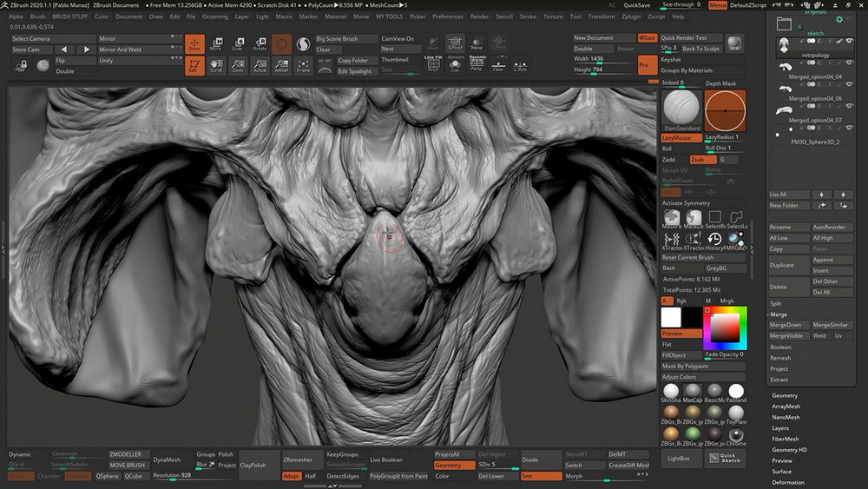The height and width of the screenshot is (489, 868).
Task: Click Reset Current Brush
Action: point(703,257)
